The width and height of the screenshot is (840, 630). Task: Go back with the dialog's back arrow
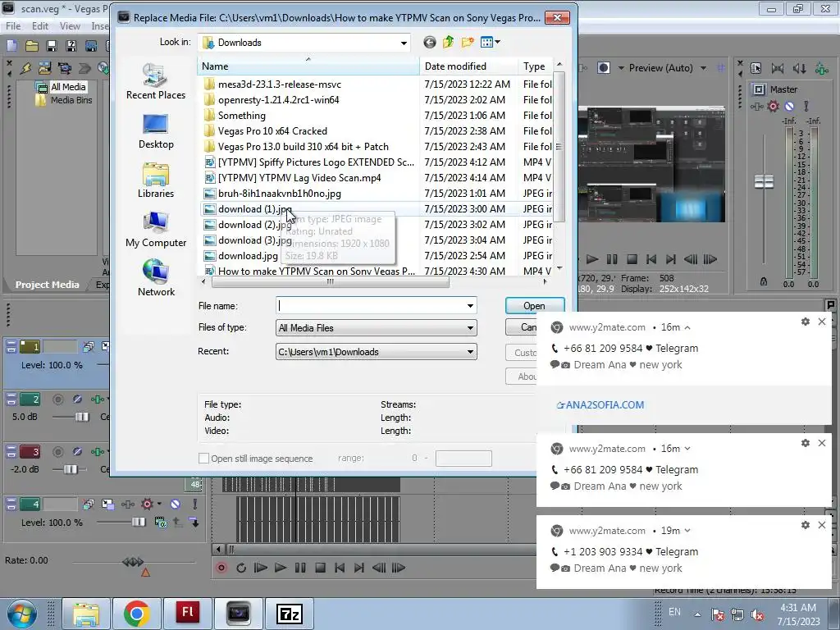click(x=430, y=43)
